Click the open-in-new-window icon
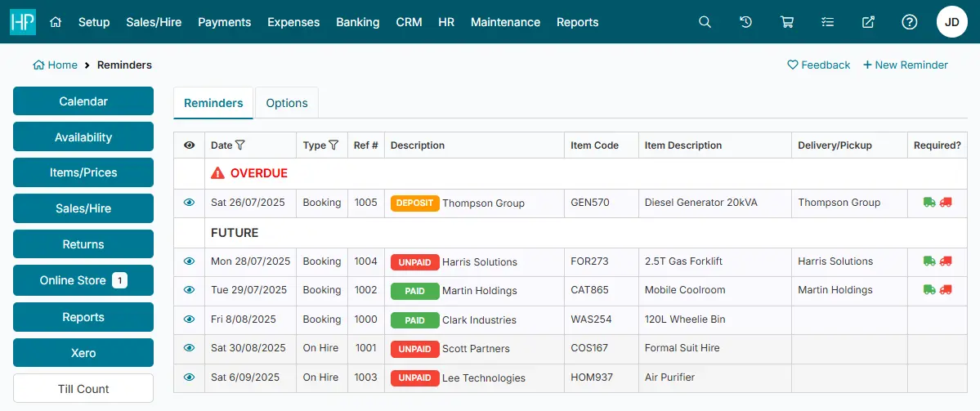The height and width of the screenshot is (411, 980). 868,22
